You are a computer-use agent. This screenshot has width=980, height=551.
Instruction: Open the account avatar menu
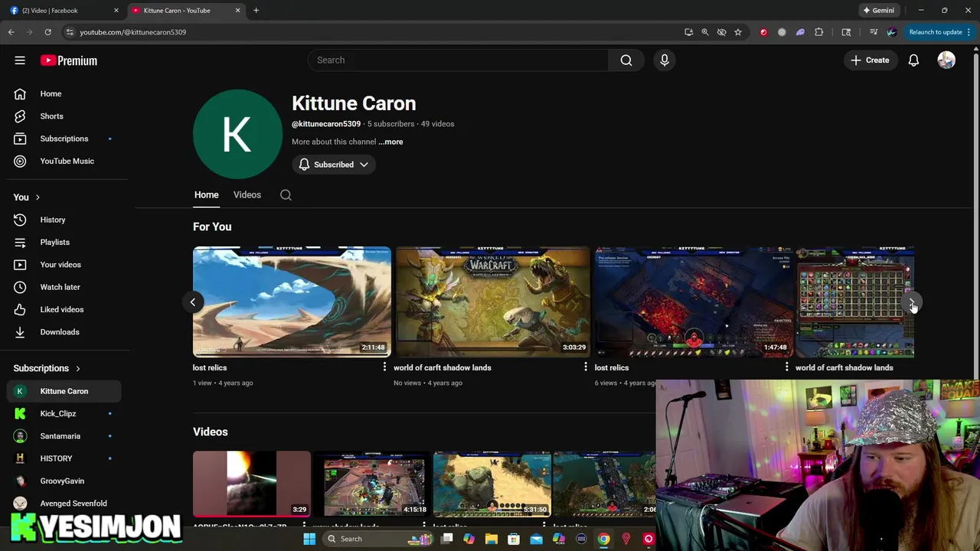(946, 60)
